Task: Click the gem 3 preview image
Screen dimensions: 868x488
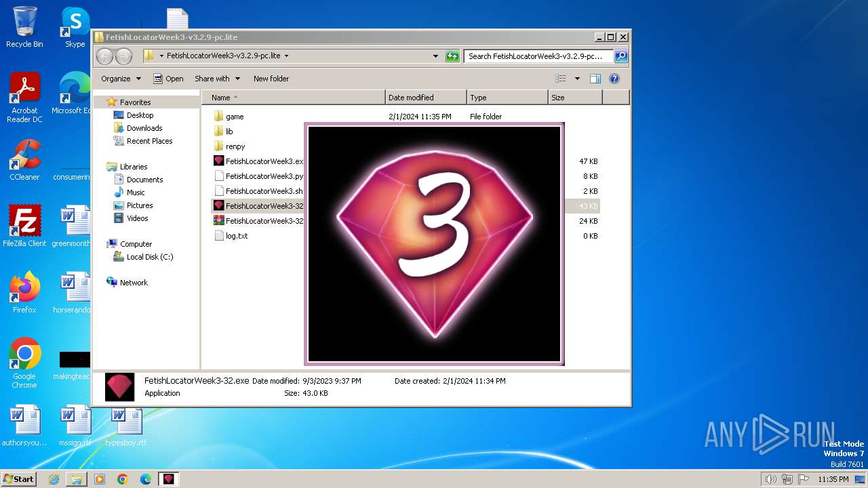Action: click(434, 244)
